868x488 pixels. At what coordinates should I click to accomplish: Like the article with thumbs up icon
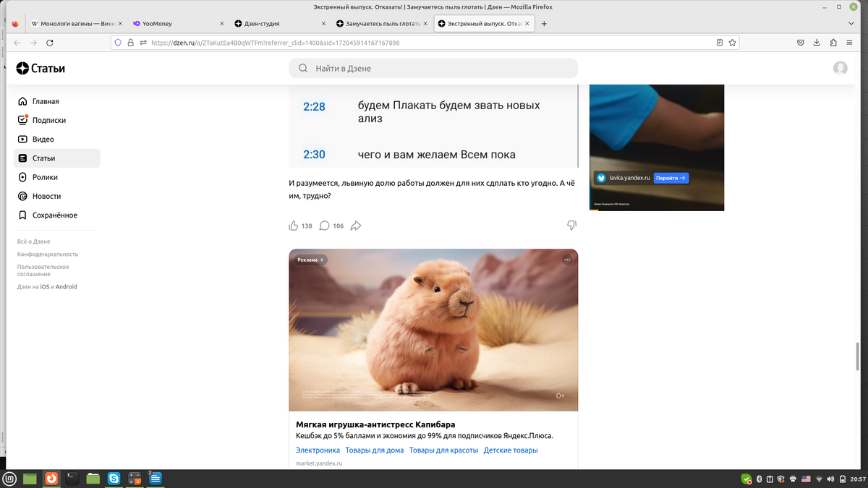pos(294,226)
